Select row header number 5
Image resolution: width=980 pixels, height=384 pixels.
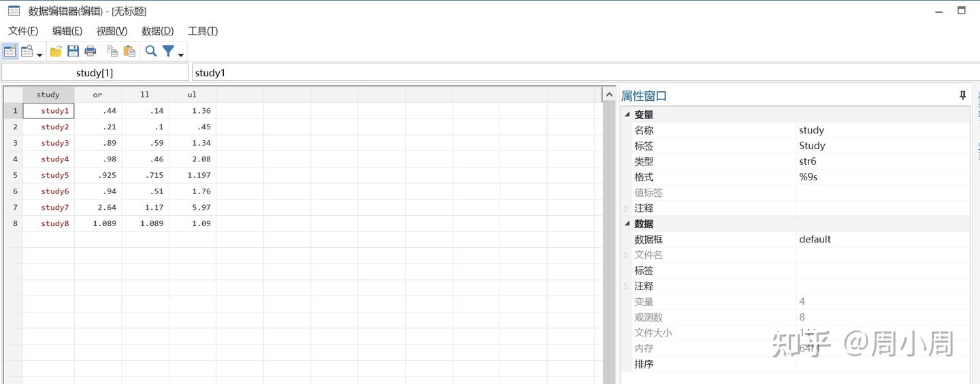[x=14, y=175]
